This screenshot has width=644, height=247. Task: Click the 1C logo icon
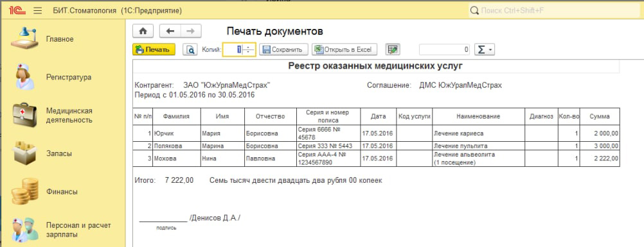17,11
